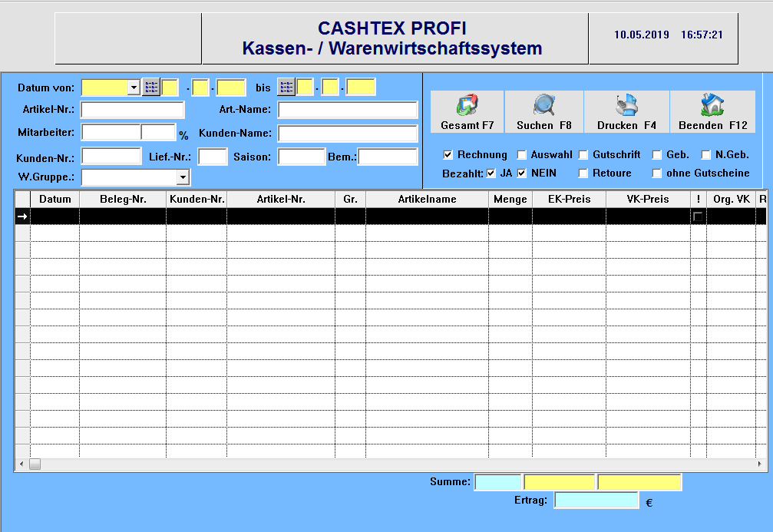This screenshot has width=773, height=532.
Task: Click the month field of Datum von
Action: coord(200,88)
